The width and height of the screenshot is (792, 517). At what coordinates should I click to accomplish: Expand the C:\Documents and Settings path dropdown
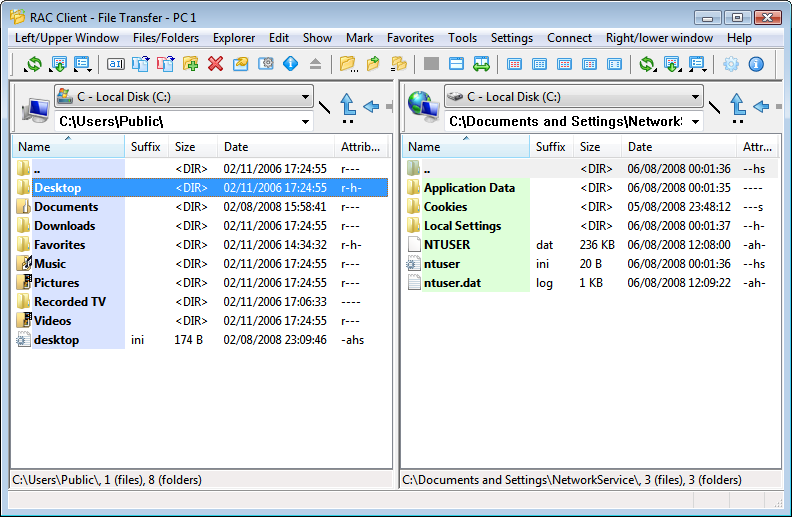point(695,122)
